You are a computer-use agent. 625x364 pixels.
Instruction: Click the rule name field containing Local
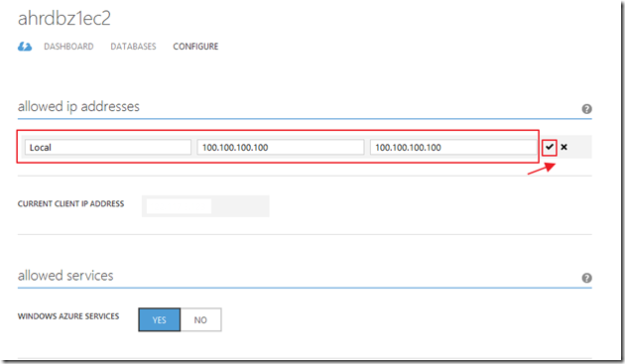coord(108,147)
